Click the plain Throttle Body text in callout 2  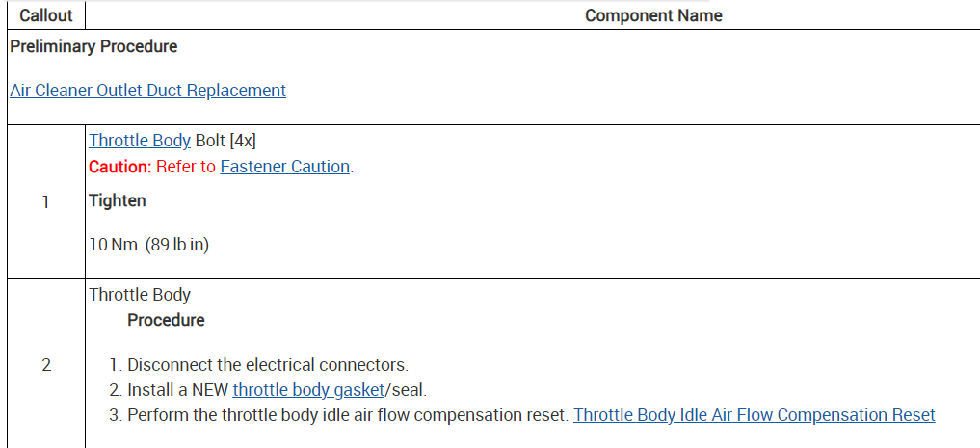140,295
